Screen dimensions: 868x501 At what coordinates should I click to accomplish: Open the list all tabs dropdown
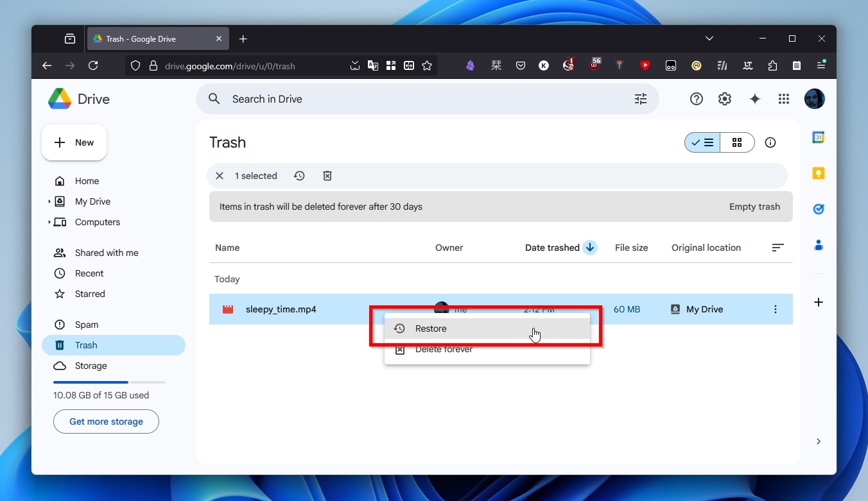[709, 39]
